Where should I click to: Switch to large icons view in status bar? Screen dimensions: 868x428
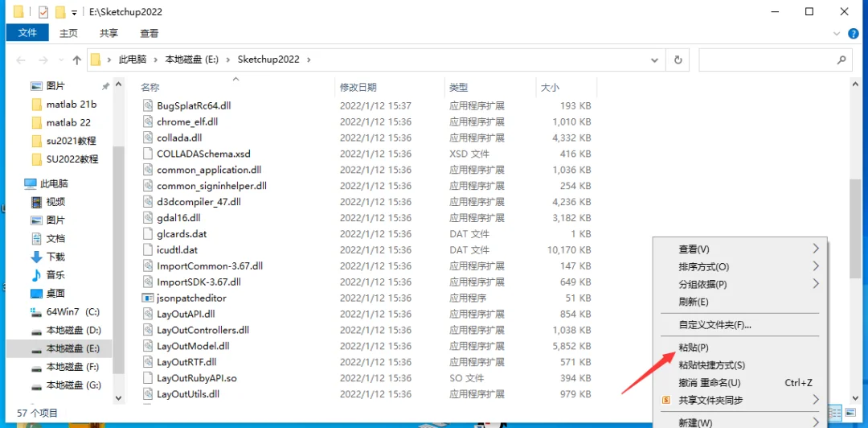click(x=850, y=413)
